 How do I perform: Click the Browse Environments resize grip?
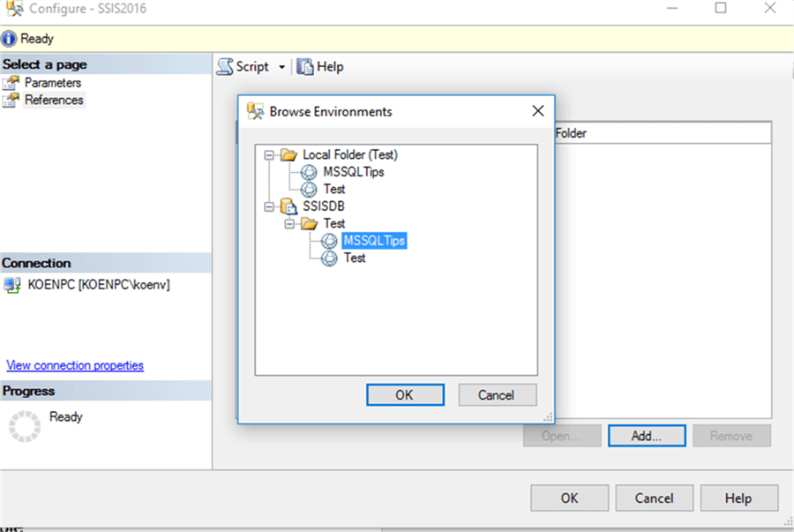tap(548, 417)
